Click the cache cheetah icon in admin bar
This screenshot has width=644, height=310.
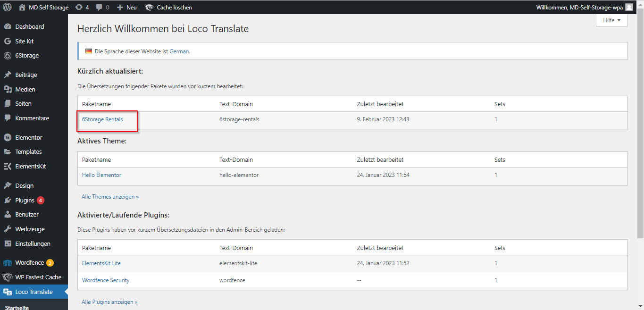149,7
